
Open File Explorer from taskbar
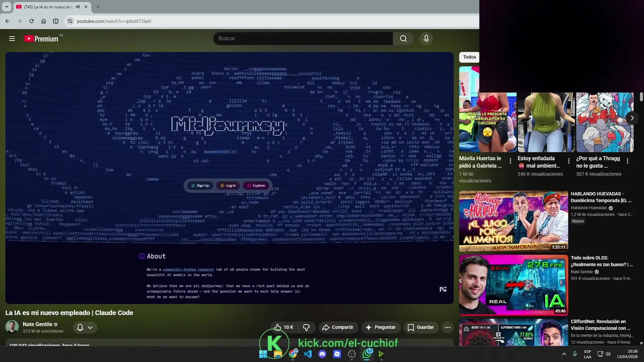coord(278,354)
